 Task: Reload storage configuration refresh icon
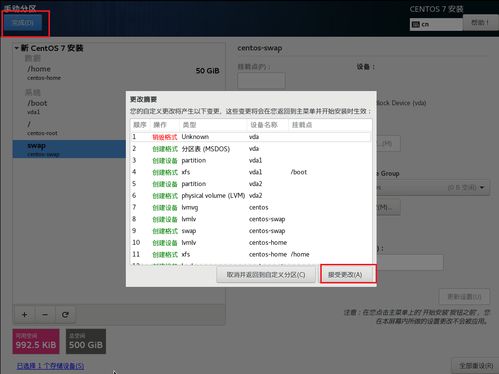point(65,314)
